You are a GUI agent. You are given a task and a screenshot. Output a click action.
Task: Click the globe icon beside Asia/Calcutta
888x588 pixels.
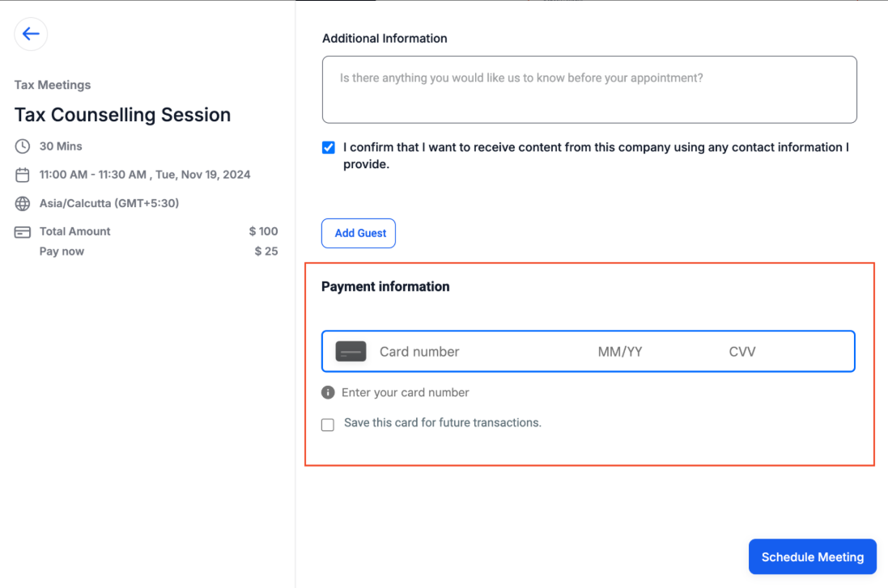coord(23,203)
